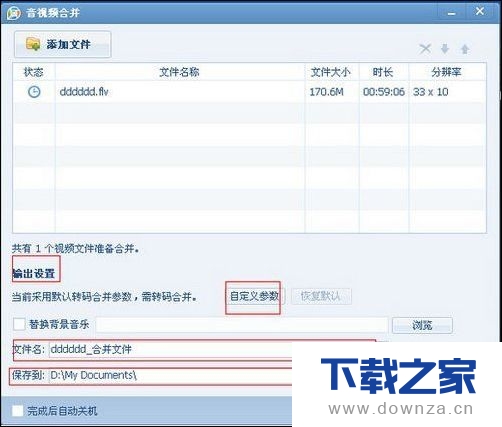Minimize the 音视频合并 window
Image resolution: width=502 pixels, height=427 pixels.
[x=451, y=13]
